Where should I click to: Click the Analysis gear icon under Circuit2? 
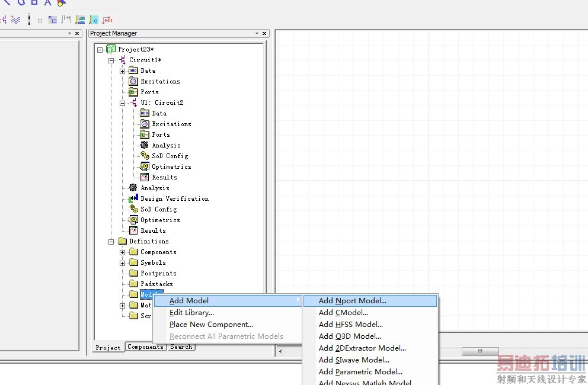coord(145,145)
